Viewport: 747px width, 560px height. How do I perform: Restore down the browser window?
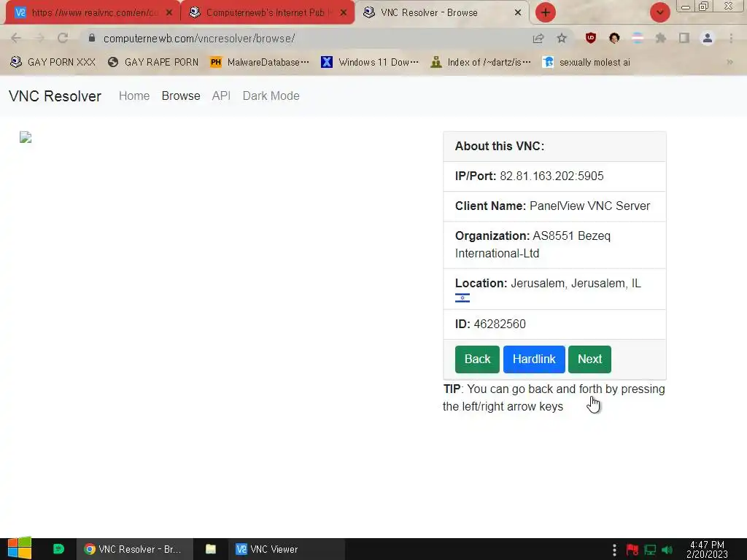click(x=704, y=6)
